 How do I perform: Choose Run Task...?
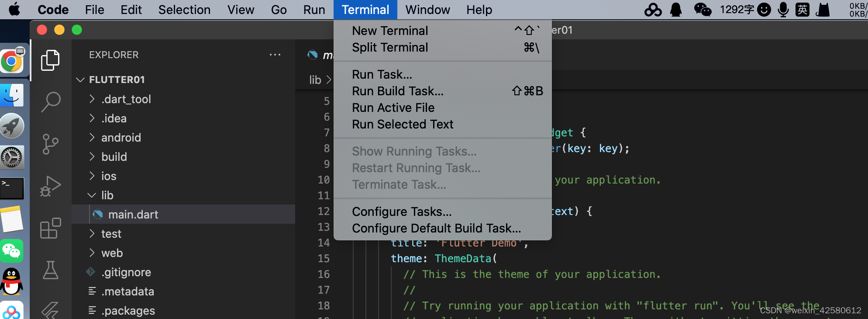pyautogui.click(x=443, y=74)
